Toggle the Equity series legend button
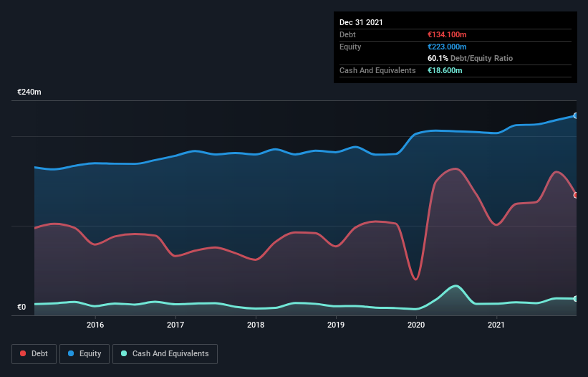The width and height of the screenshot is (588, 377). coord(85,354)
